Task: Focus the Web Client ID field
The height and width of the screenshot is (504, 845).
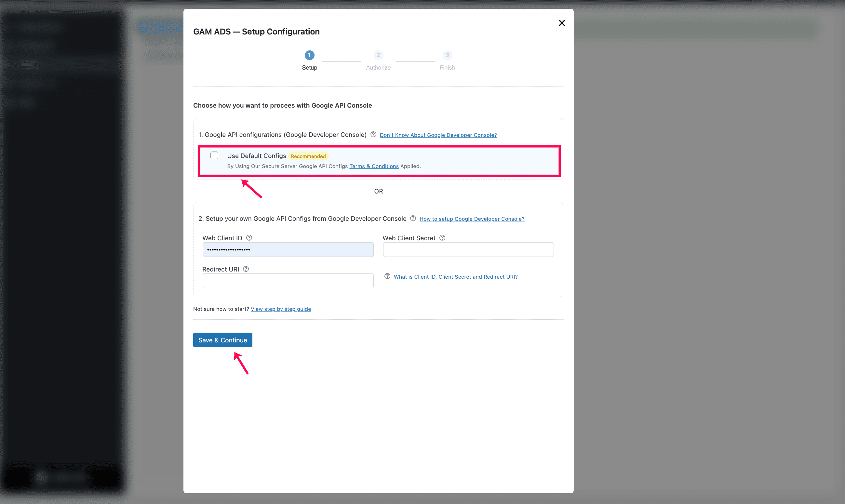Action: pos(288,250)
